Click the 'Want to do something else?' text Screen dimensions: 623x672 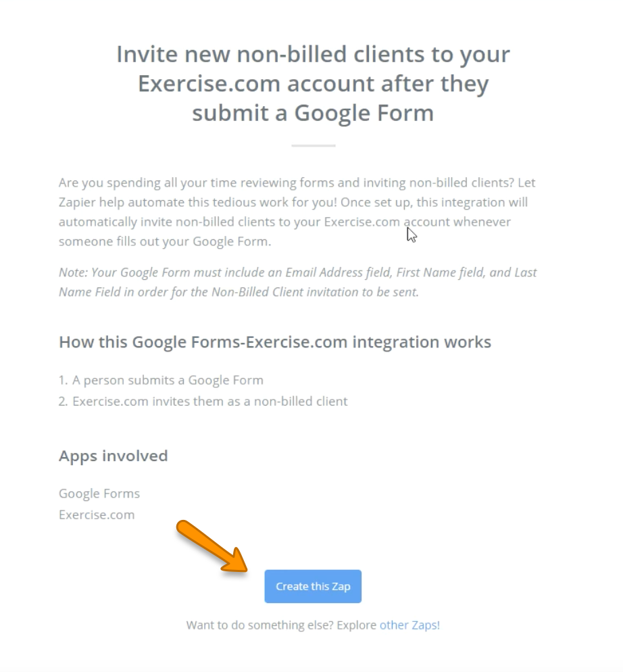coord(259,625)
